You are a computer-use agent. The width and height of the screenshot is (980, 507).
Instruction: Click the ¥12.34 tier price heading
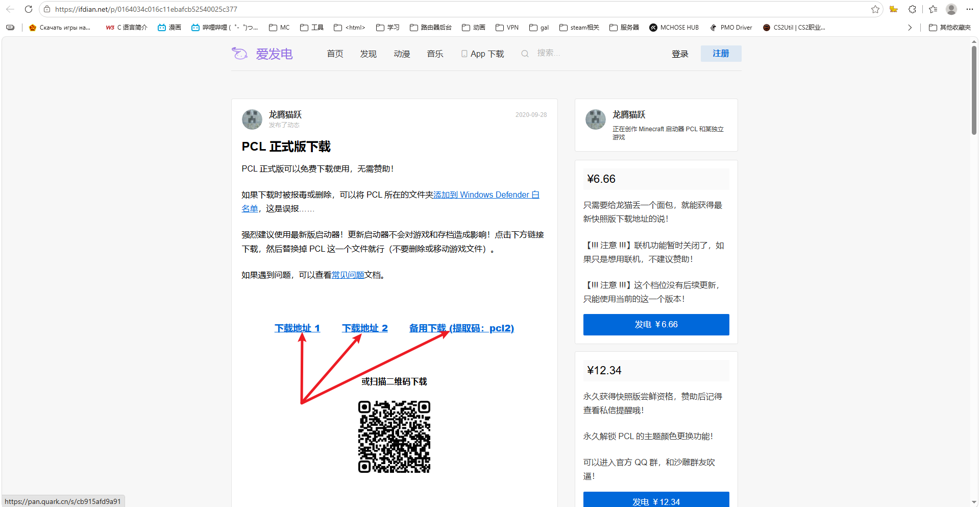pyautogui.click(x=604, y=371)
